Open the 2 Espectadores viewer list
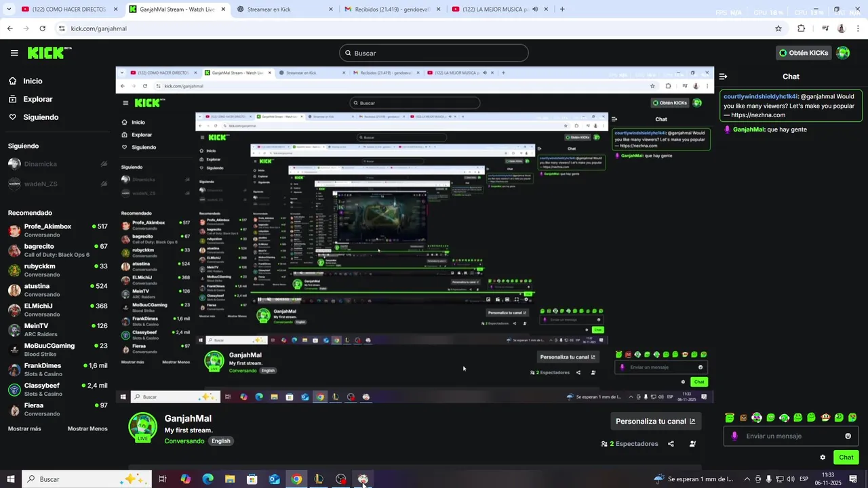This screenshot has width=868, height=488. coord(630,444)
